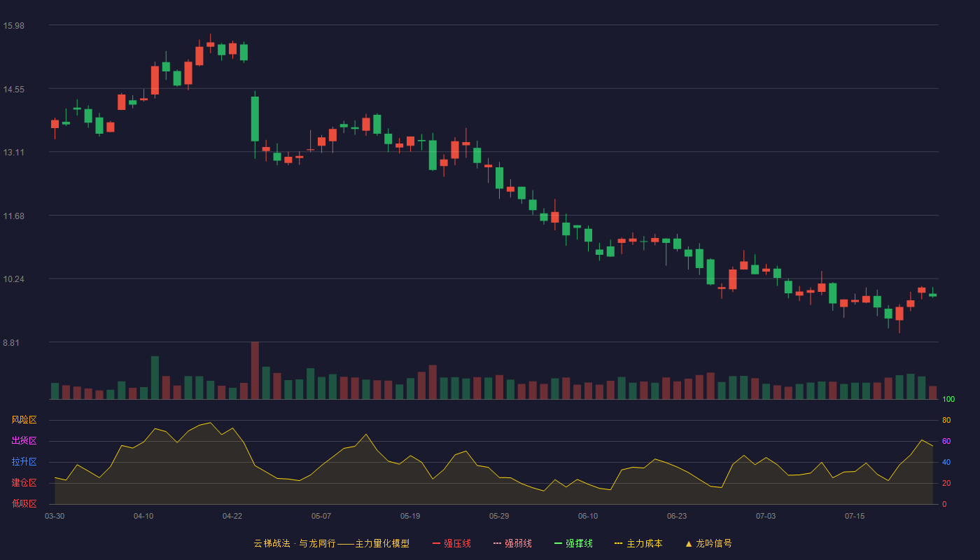The width and height of the screenshot is (980, 560).
Task: Click the 60 indicator scale label
Action: tap(946, 441)
